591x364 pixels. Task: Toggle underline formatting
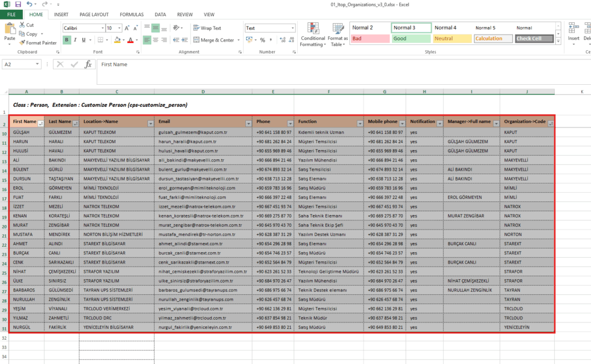[83, 40]
